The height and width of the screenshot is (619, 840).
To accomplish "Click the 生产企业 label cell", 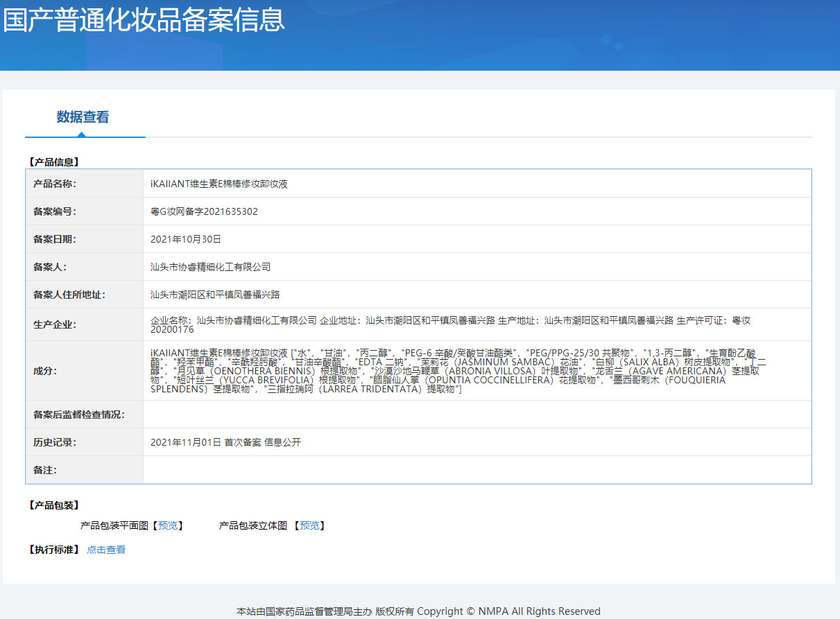I will coord(85,324).
